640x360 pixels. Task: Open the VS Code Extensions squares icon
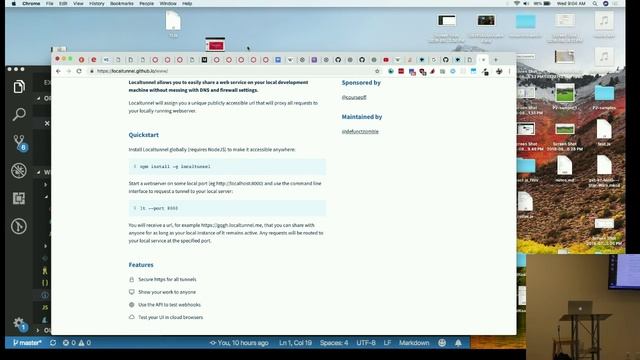tap(19, 198)
